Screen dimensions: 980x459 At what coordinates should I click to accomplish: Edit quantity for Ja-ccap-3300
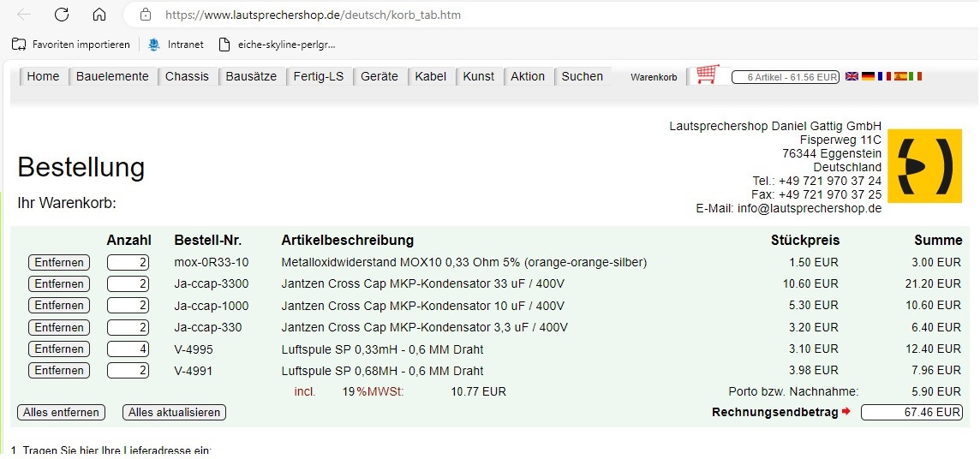click(x=128, y=284)
